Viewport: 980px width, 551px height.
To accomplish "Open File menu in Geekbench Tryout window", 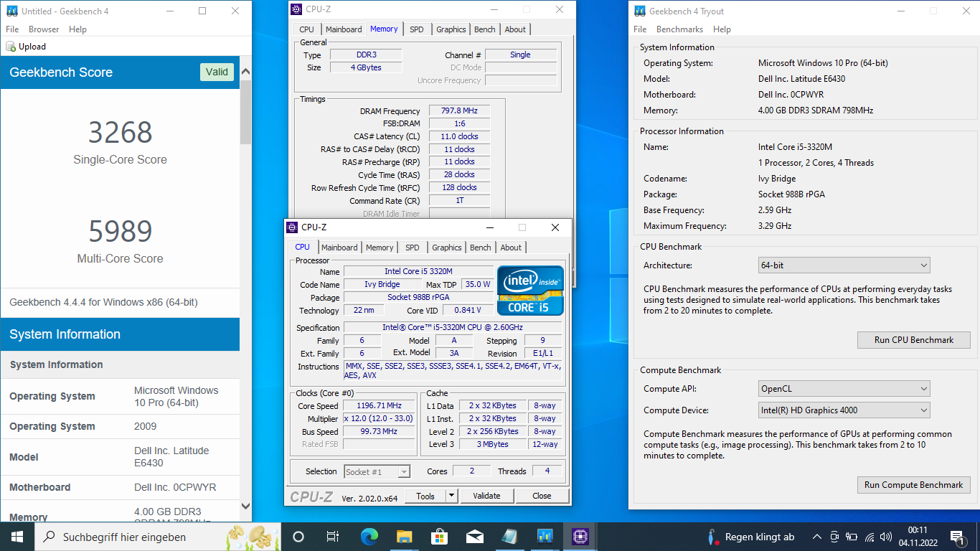I will click(640, 29).
